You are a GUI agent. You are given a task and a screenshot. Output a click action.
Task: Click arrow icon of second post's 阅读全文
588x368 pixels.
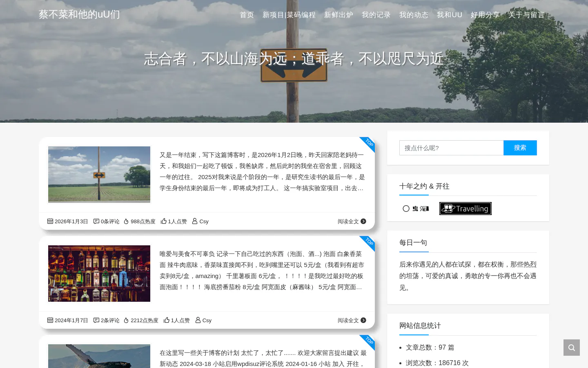(363, 321)
